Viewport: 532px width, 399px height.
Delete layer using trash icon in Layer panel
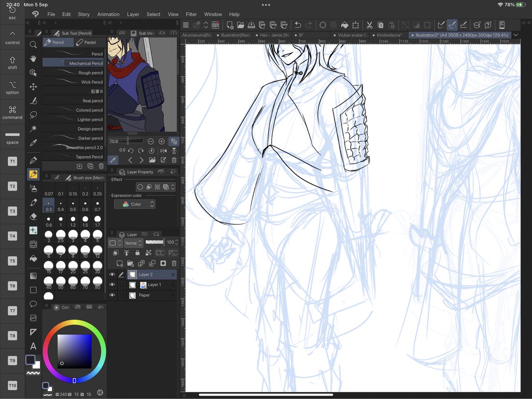click(174, 263)
